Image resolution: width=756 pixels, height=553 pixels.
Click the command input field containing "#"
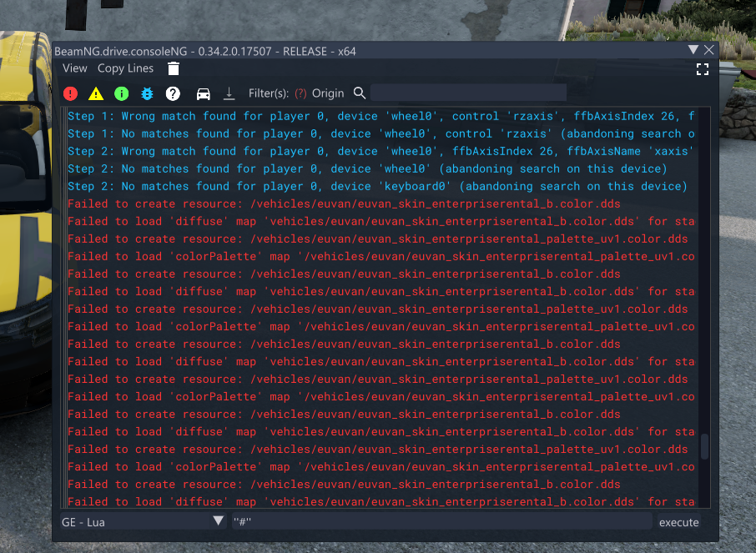[x=441, y=521]
